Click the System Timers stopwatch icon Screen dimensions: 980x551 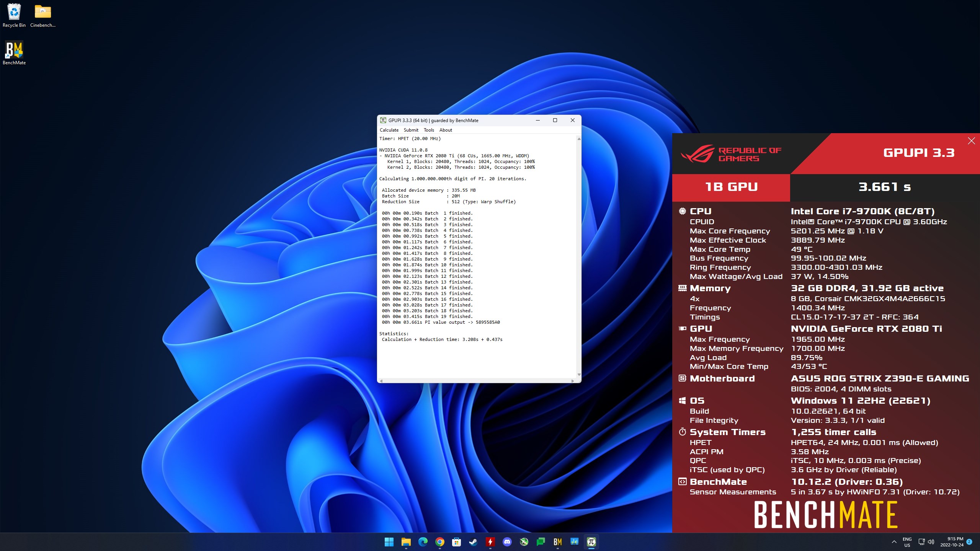pyautogui.click(x=682, y=432)
